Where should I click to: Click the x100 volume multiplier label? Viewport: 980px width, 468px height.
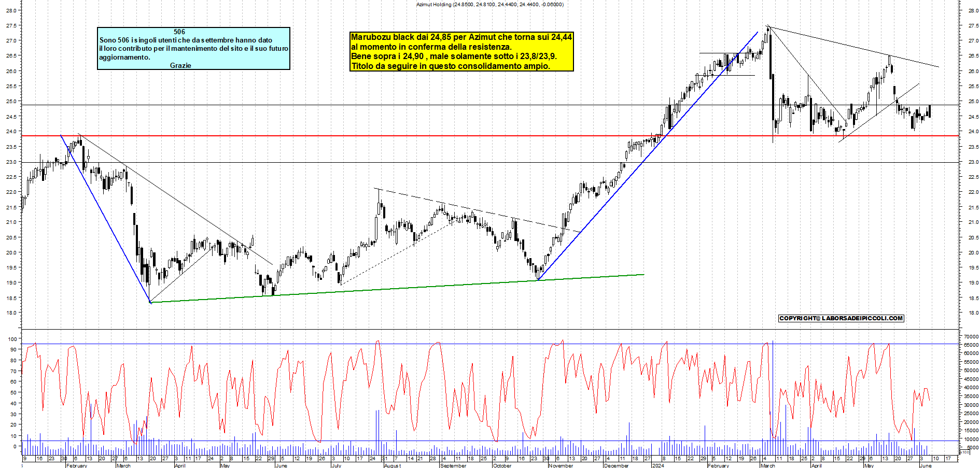[965, 452]
